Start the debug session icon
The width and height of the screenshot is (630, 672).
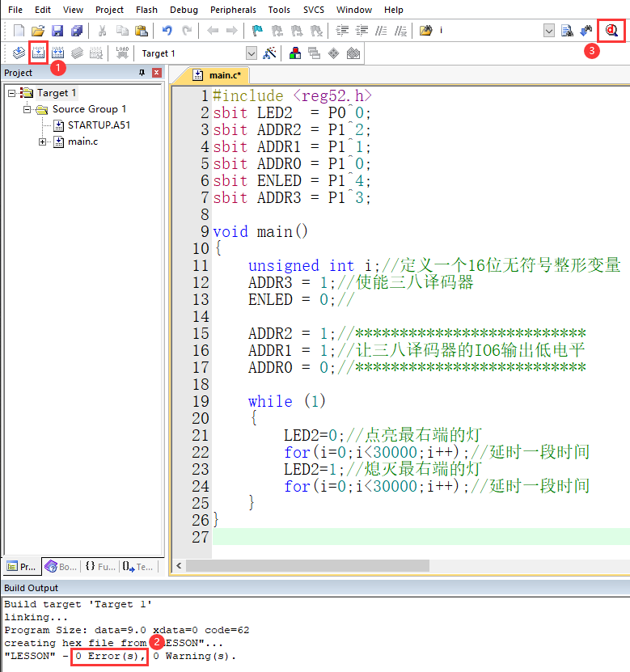611,31
